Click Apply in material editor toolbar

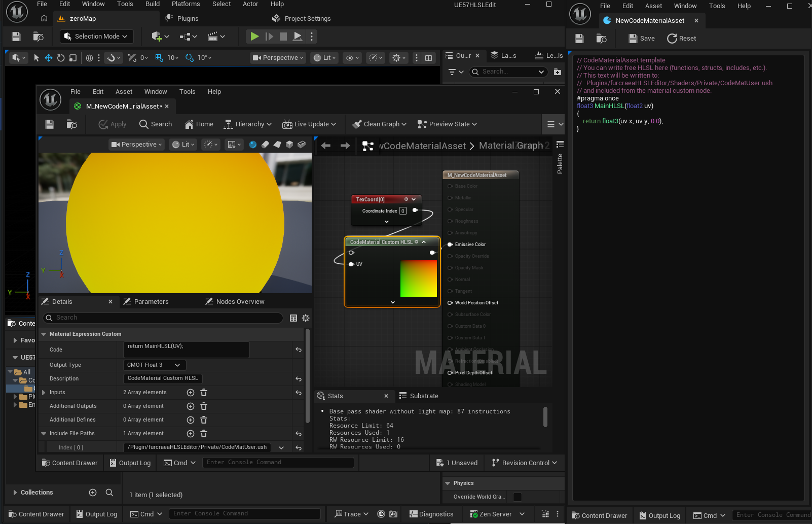pyautogui.click(x=113, y=124)
